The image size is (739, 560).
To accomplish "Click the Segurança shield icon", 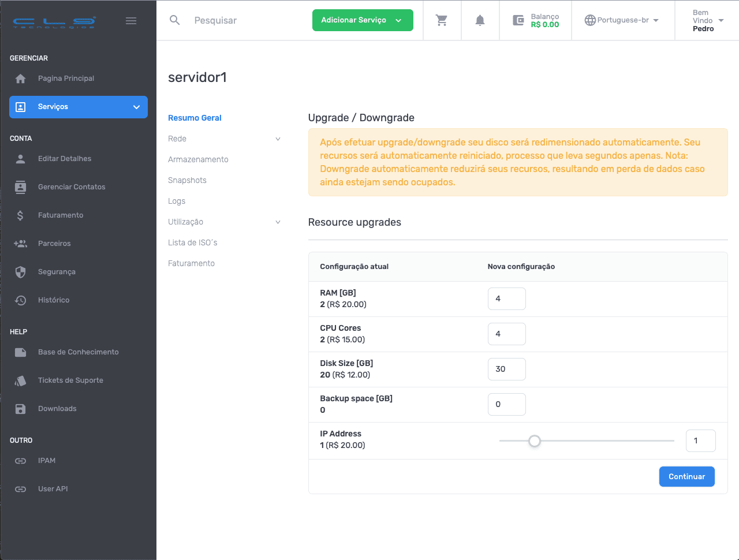I will pyautogui.click(x=21, y=272).
